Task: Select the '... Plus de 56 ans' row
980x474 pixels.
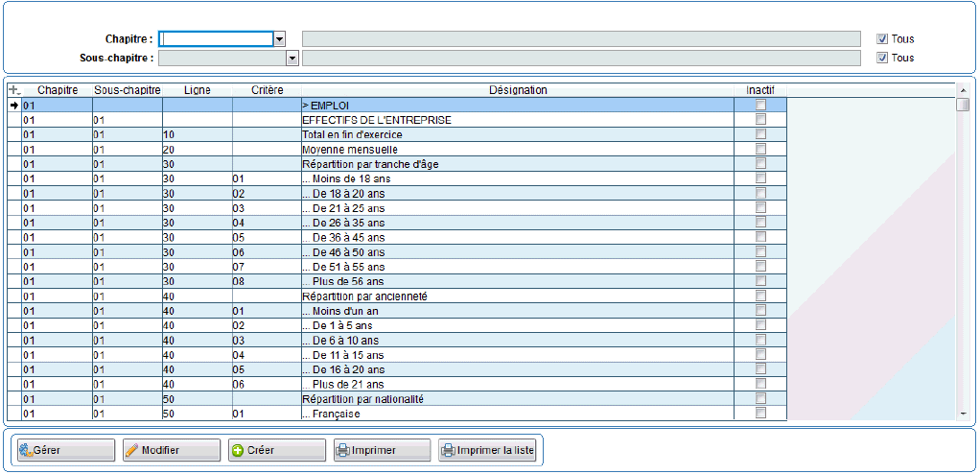Action: pyautogui.click(x=397, y=281)
